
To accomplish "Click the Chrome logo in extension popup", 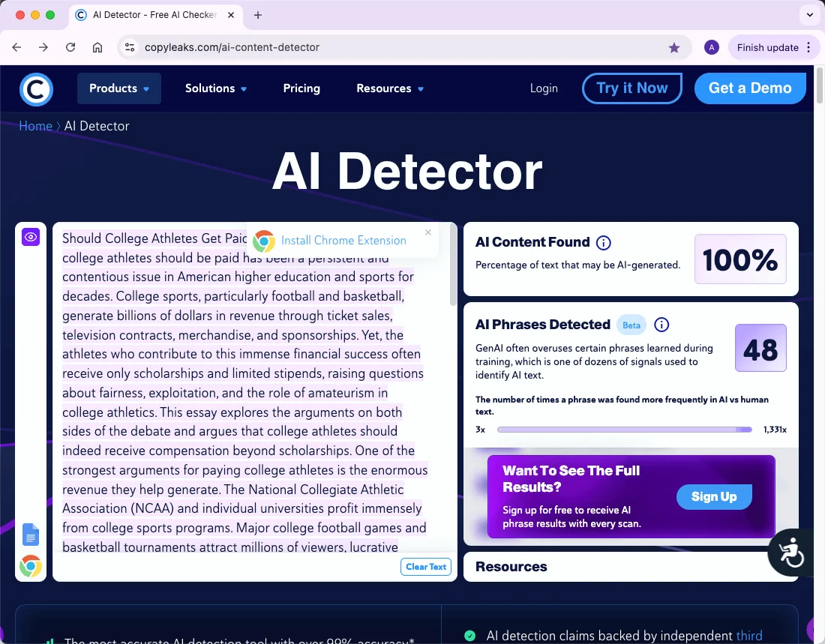I will click(x=263, y=241).
